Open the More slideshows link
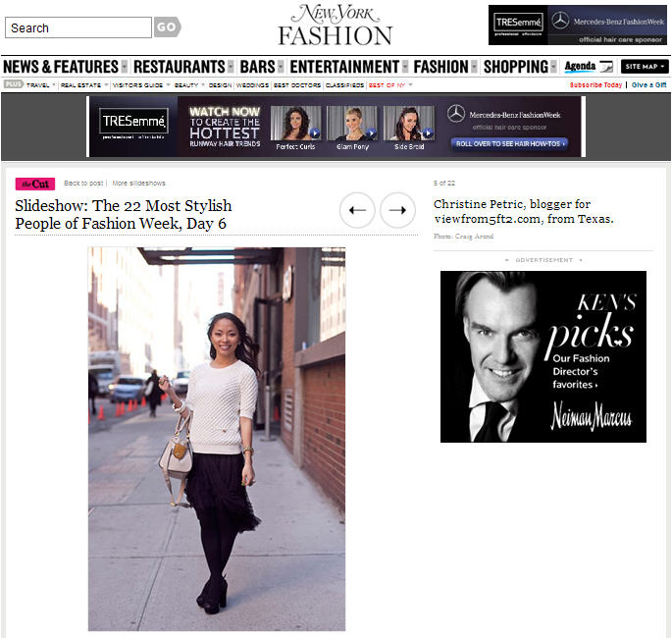The width and height of the screenshot is (672, 638). (138, 184)
